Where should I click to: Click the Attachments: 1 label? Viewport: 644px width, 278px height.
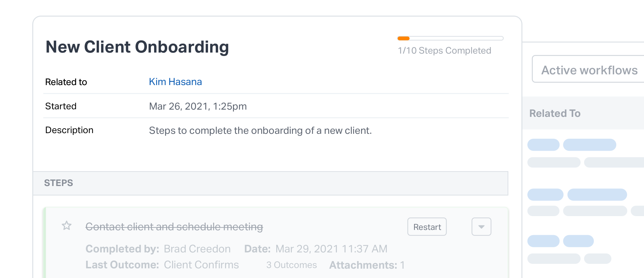click(367, 265)
